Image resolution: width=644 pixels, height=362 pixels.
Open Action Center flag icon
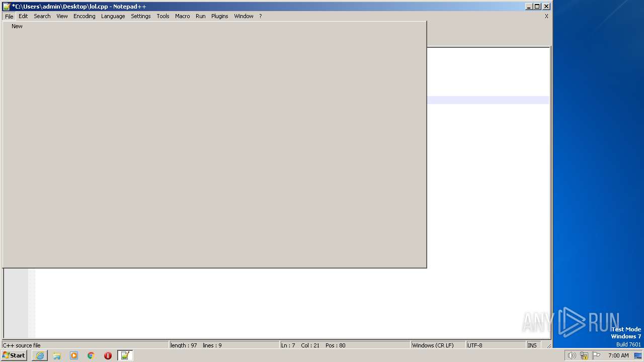pyautogui.click(x=596, y=355)
